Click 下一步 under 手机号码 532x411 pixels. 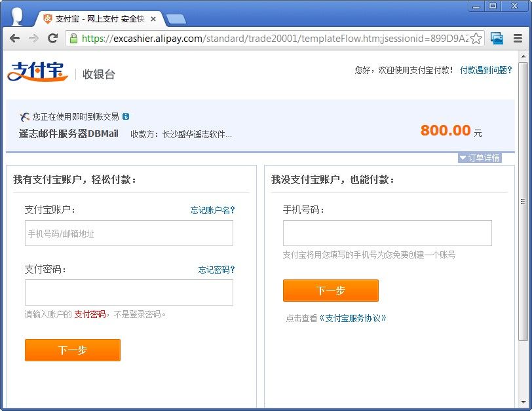click(x=331, y=291)
